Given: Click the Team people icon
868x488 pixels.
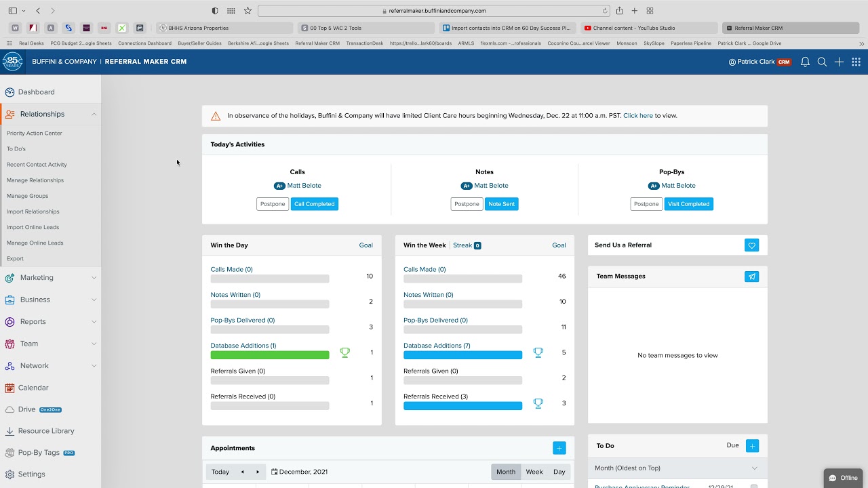Looking at the screenshot, I should (9, 344).
